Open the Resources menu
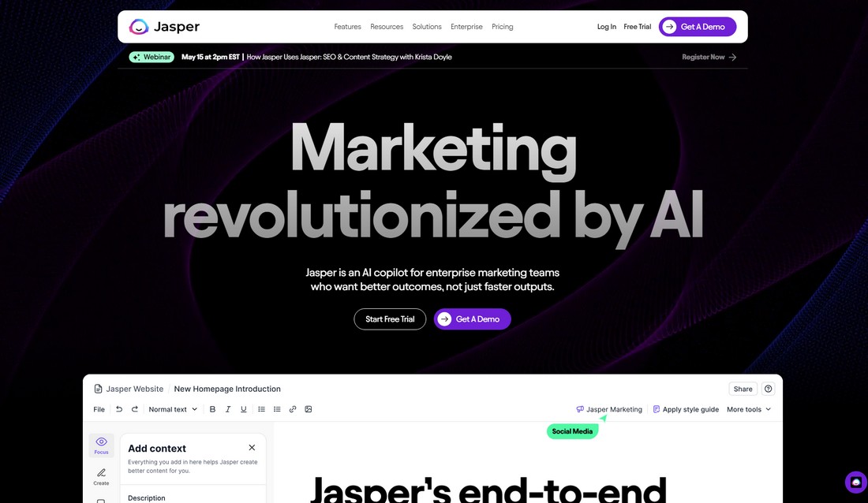868x503 pixels. [x=387, y=27]
